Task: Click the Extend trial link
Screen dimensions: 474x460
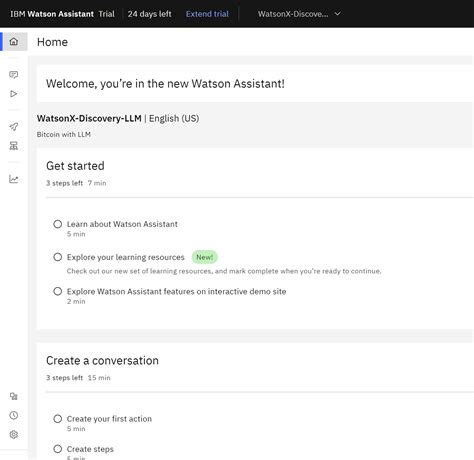Action: coord(207,14)
